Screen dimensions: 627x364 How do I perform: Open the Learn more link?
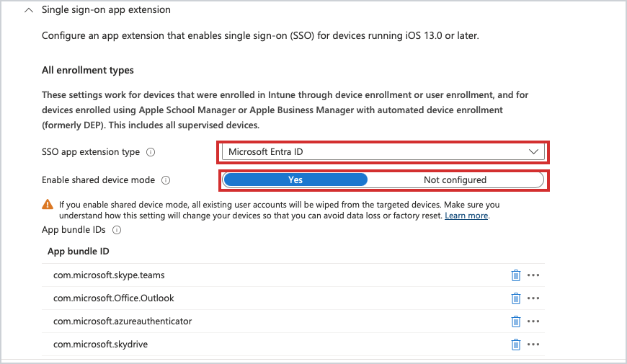coord(466,216)
